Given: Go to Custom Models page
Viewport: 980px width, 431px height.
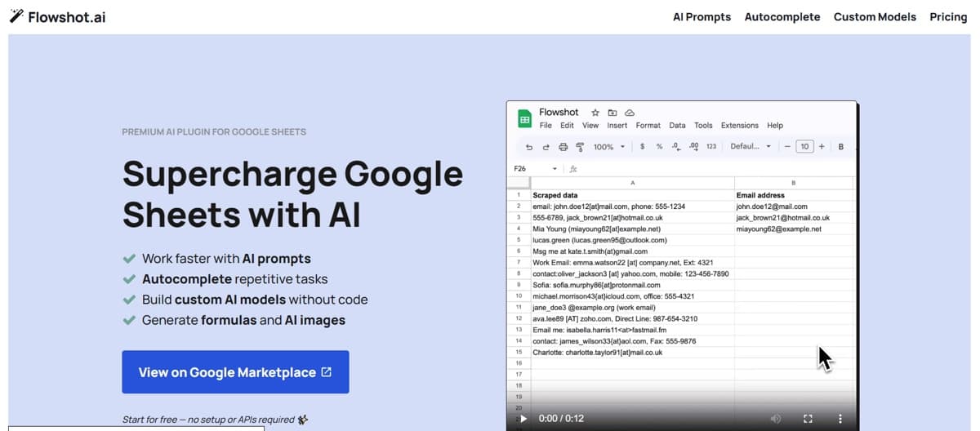Looking at the screenshot, I should click(875, 16).
